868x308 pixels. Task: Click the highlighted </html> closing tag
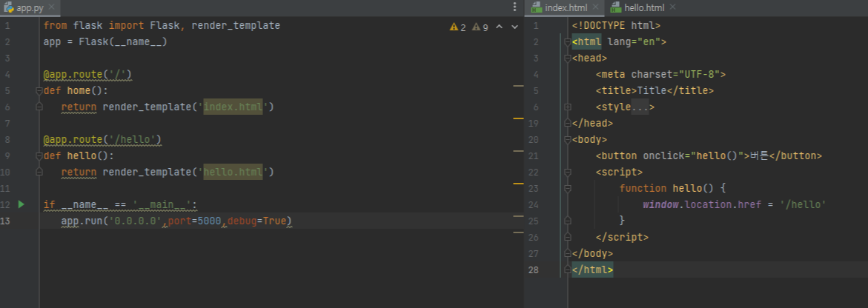tap(592, 269)
